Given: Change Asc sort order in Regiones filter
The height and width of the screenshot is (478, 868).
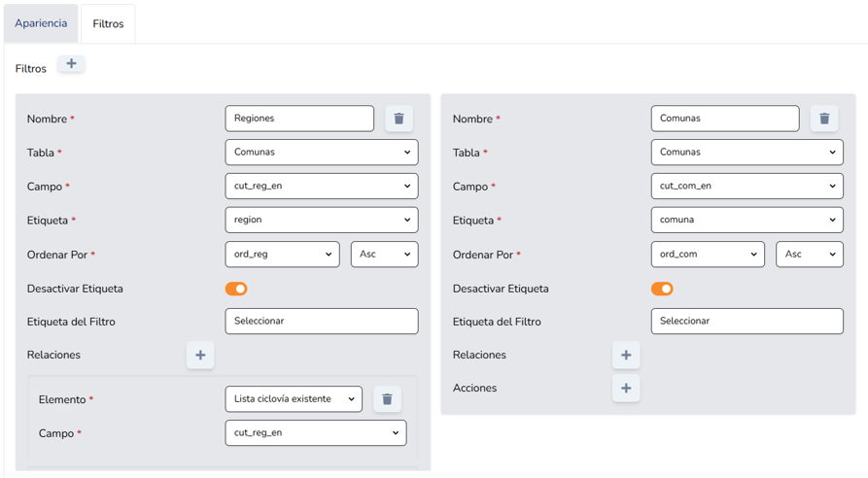Looking at the screenshot, I should click(384, 255).
